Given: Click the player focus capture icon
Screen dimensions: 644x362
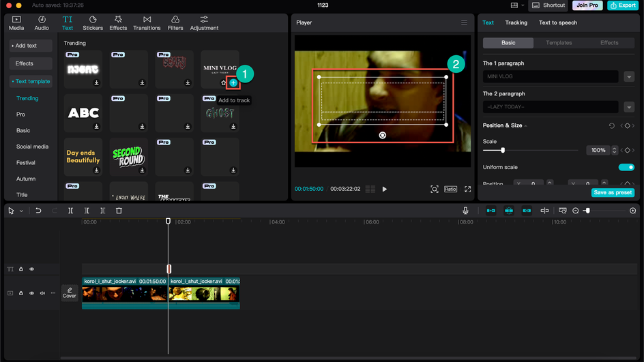Looking at the screenshot, I should click(435, 189).
